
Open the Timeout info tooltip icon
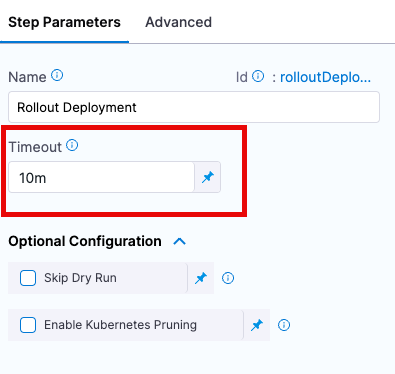(72, 145)
